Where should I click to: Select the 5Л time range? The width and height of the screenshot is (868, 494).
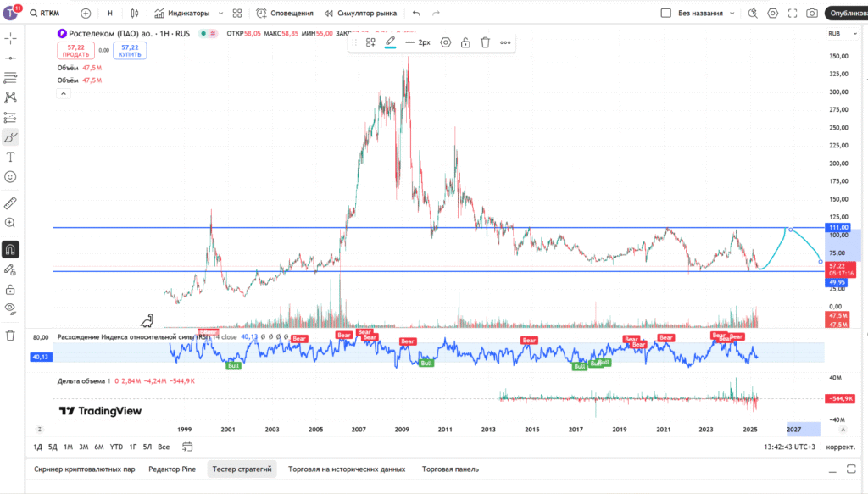click(x=147, y=447)
